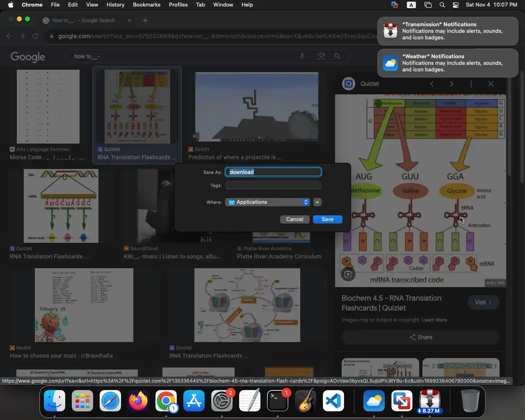This screenshot has height=420, width=525.
Task: Show previous image in preview panel
Action: coord(431,84)
